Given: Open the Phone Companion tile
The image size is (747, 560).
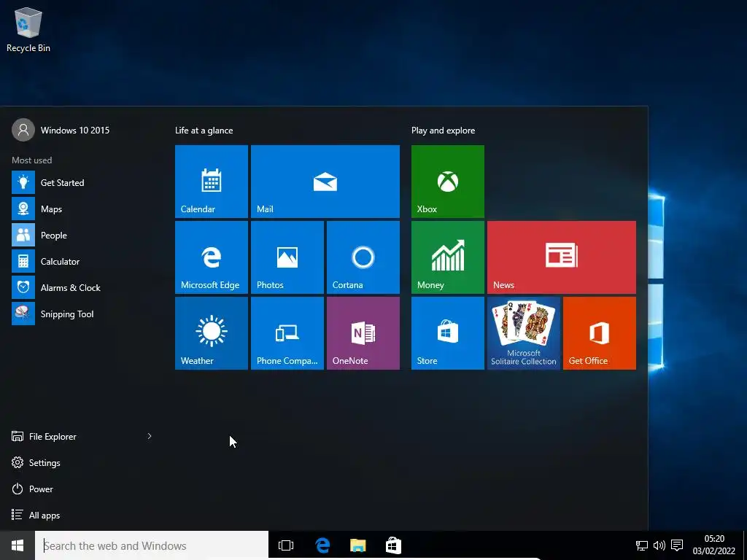Looking at the screenshot, I should tap(287, 332).
